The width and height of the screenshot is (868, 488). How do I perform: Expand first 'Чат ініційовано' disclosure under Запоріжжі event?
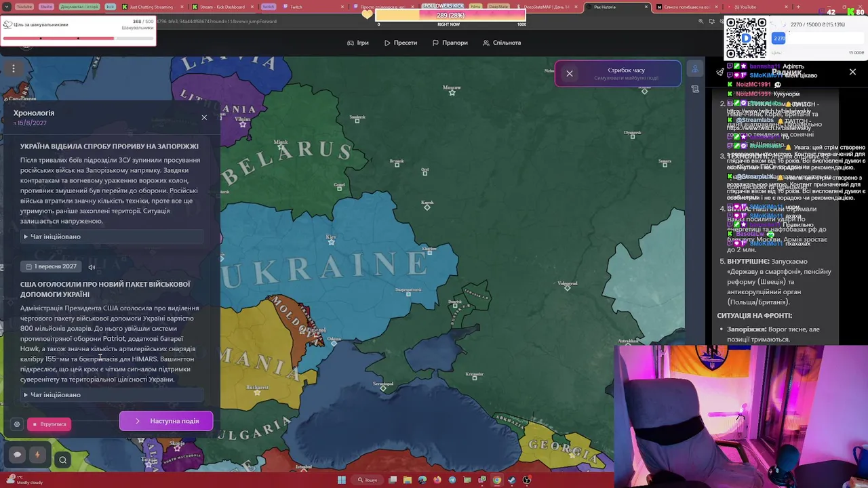point(112,237)
